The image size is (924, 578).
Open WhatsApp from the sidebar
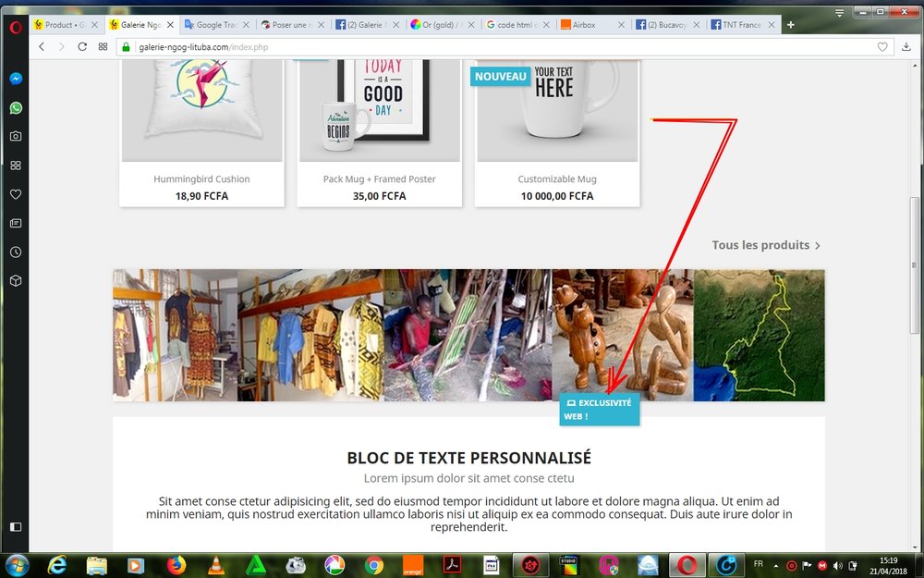click(x=15, y=107)
